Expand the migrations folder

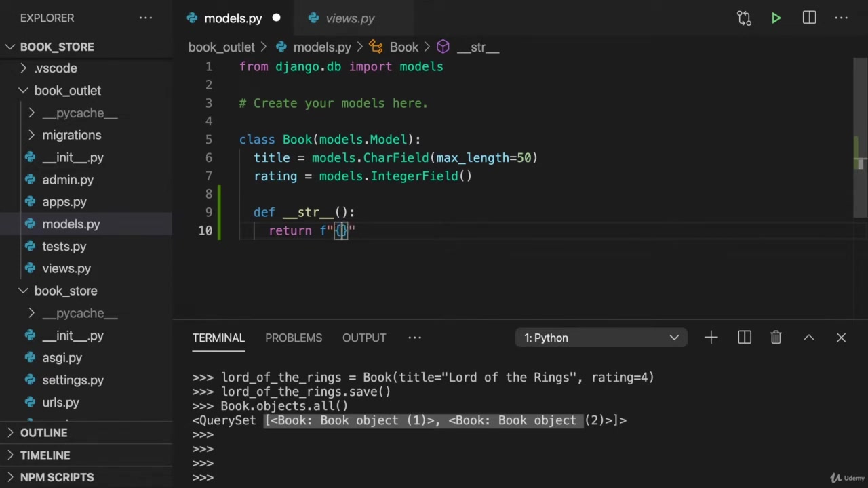pyautogui.click(x=71, y=135)
